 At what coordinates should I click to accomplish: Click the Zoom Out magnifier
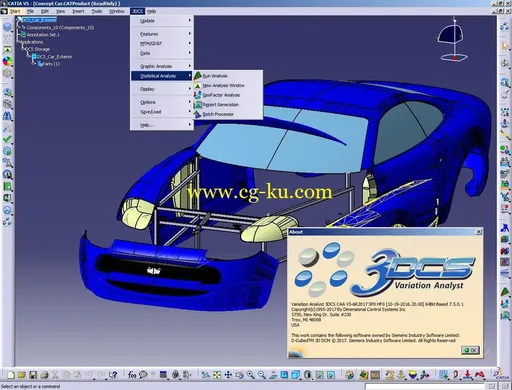[x=262, y=375]
